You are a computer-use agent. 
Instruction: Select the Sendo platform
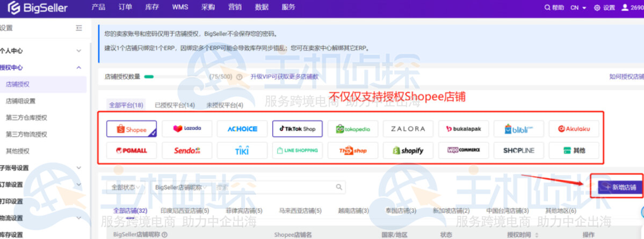pyautogui.click(x=187, y=150)
